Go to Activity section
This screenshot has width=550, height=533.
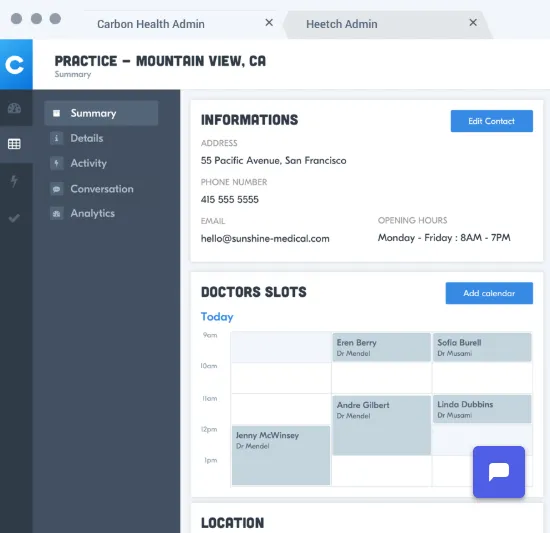tap(88, 163)
